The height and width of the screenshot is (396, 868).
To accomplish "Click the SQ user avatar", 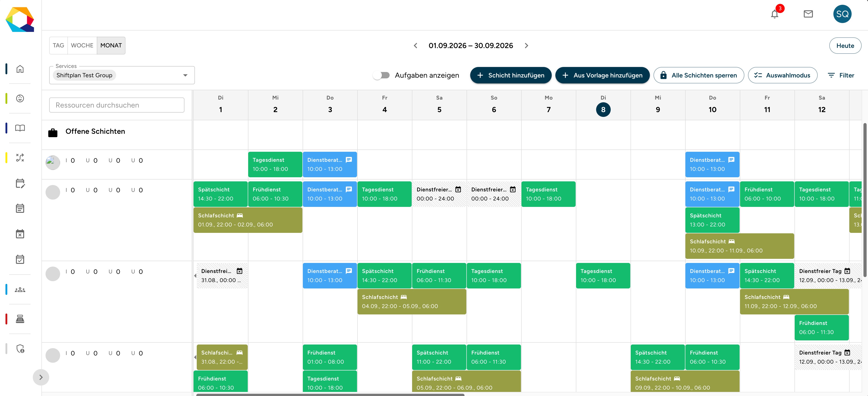I will [x=842, y=14].
